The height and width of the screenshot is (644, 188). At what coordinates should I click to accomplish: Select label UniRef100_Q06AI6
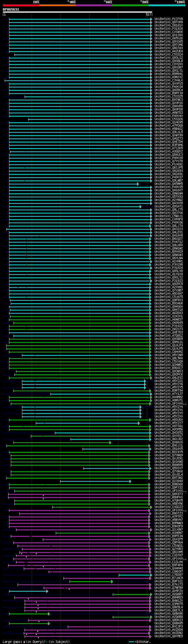[x=169, y=442]
